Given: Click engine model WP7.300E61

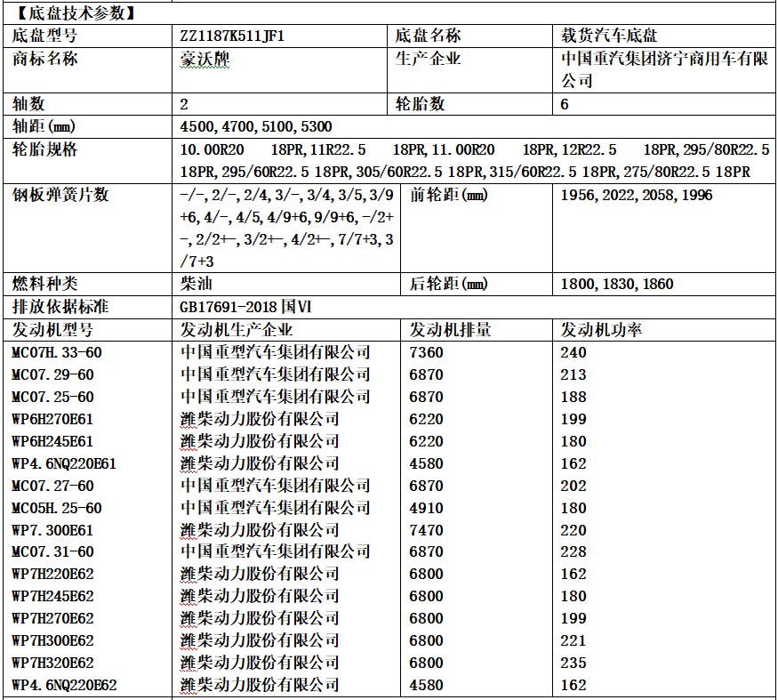Looking at the screenshot, I should tap(52, 530).
